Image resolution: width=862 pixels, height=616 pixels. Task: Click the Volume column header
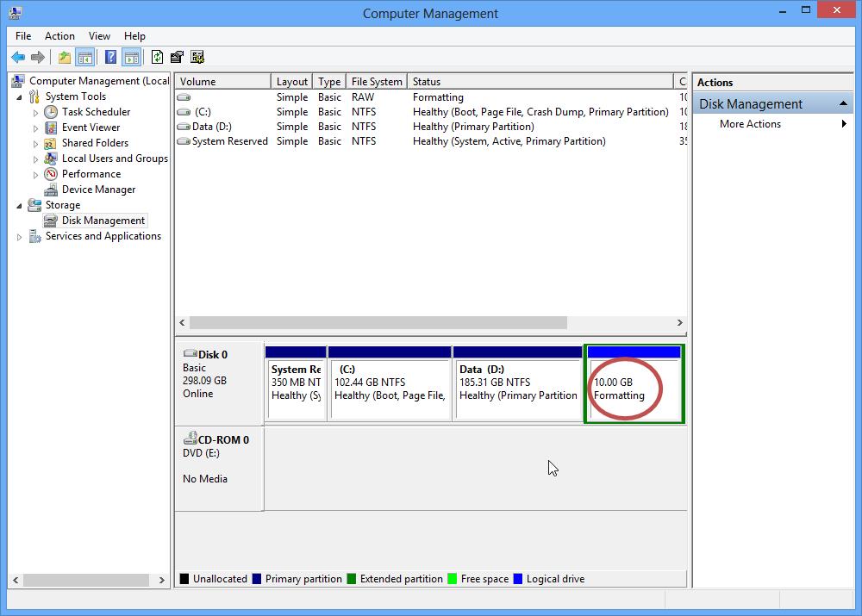click(x=222, y=80)
